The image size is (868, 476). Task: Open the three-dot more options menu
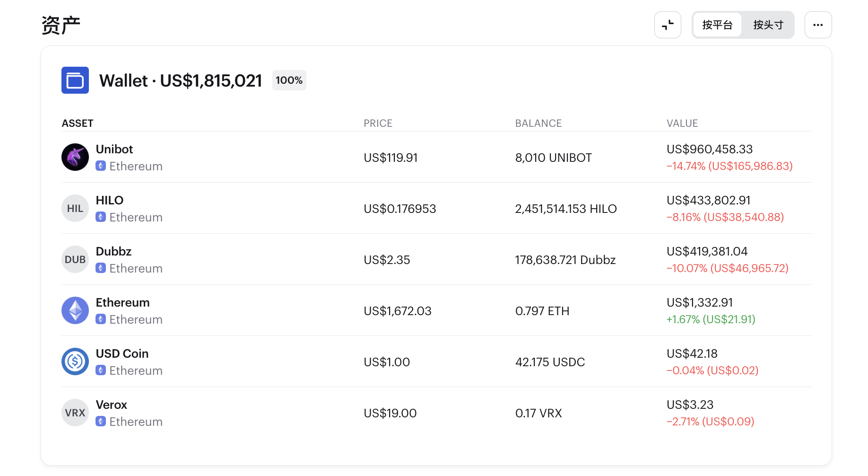pos(818,25)
